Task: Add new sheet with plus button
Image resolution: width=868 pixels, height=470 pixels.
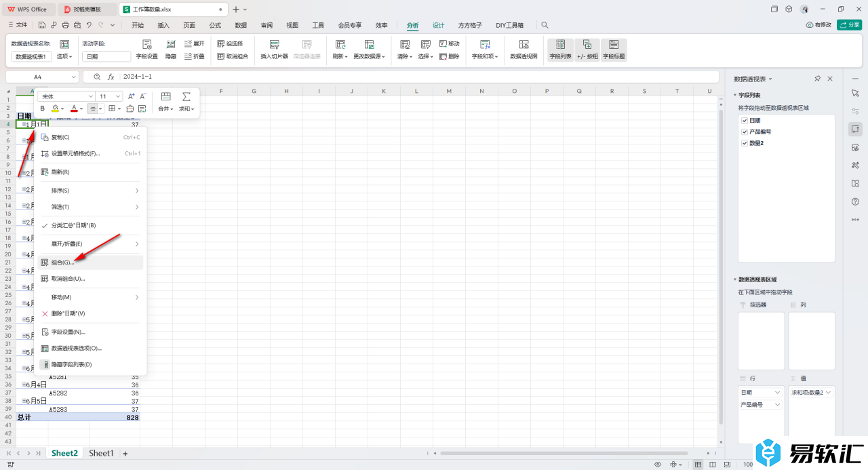Action: click(125, 453)
